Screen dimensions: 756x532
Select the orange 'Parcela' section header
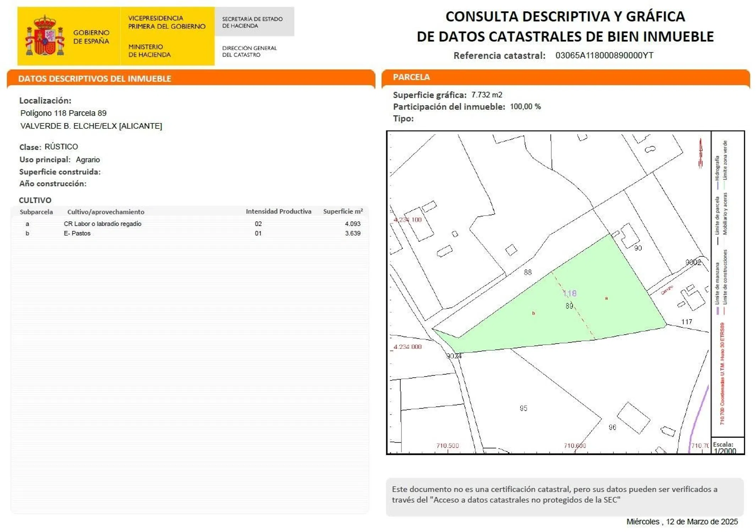pos(411,77)
